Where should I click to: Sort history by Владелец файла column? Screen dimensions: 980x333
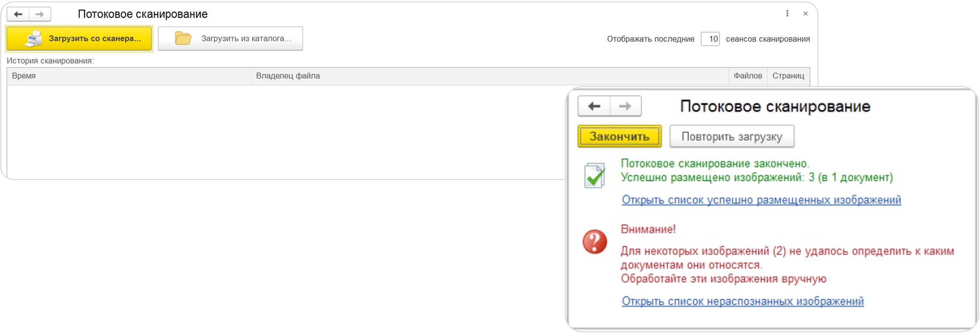click(489, 76)
